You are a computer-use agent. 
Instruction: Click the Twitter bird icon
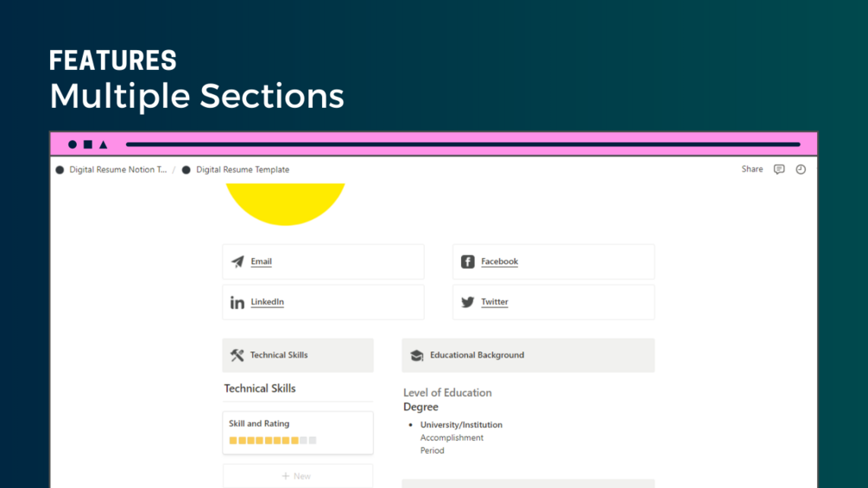(x=467, y=302)
